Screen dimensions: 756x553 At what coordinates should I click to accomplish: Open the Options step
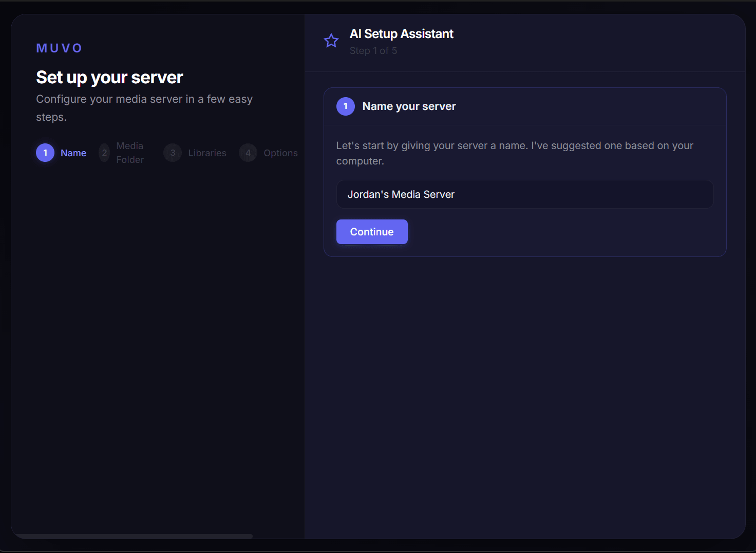[280, 153]
